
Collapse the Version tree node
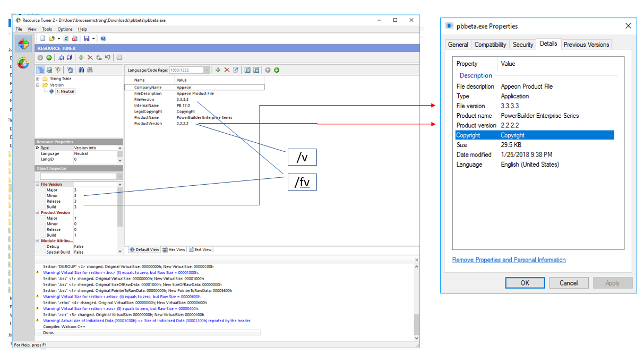coord(38,85)
